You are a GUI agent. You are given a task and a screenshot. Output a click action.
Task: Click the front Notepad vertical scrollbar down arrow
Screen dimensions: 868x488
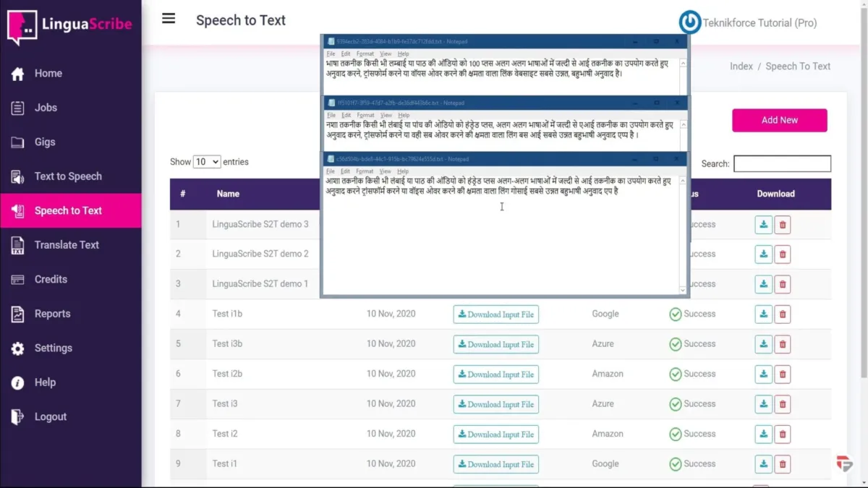[x=682, y=290]
